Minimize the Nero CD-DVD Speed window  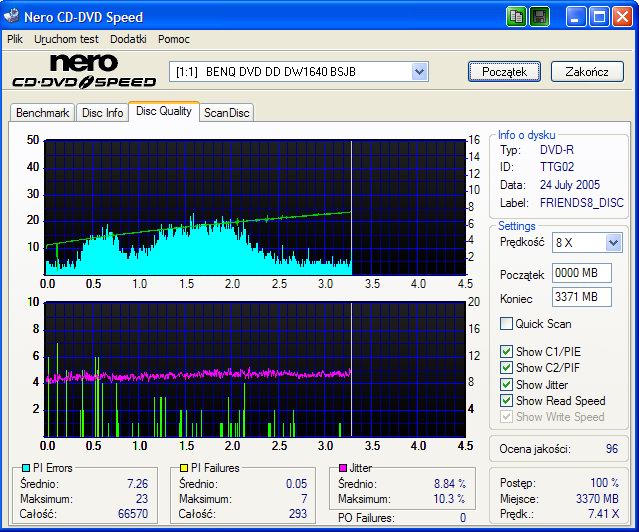point(576,17)
